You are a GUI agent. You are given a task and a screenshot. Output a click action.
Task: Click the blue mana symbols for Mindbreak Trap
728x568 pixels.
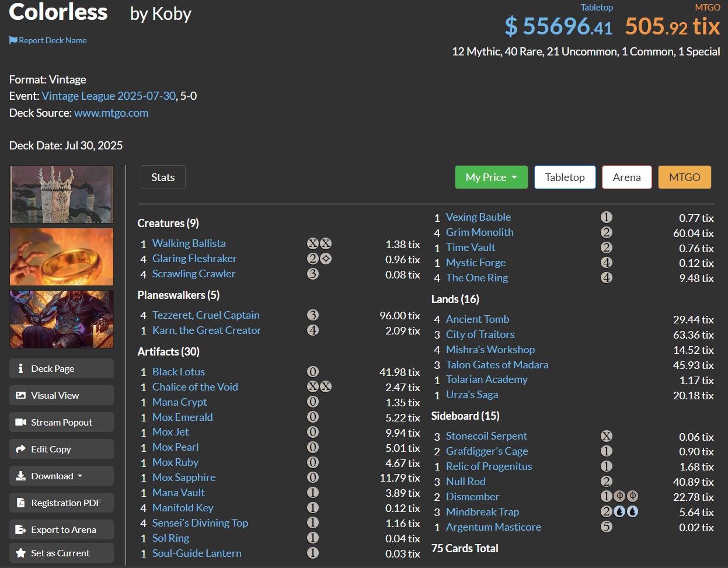coord(626,512)
